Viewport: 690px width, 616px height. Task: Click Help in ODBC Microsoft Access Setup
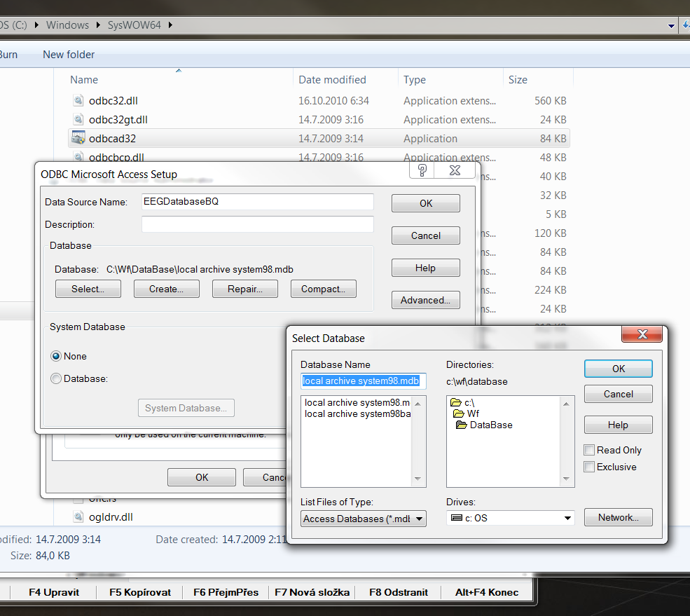coord(425,268)
